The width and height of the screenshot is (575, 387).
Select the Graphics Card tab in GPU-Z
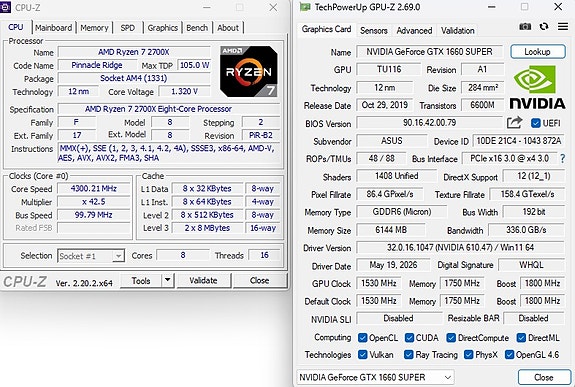pos(326,29)
